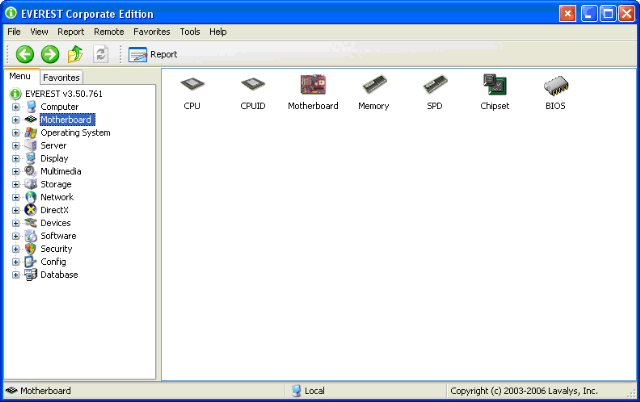Select the Database label in tree

pos(59,275)
